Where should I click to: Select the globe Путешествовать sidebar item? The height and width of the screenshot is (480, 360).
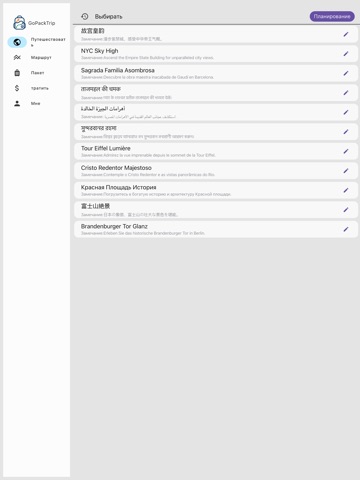17,42
